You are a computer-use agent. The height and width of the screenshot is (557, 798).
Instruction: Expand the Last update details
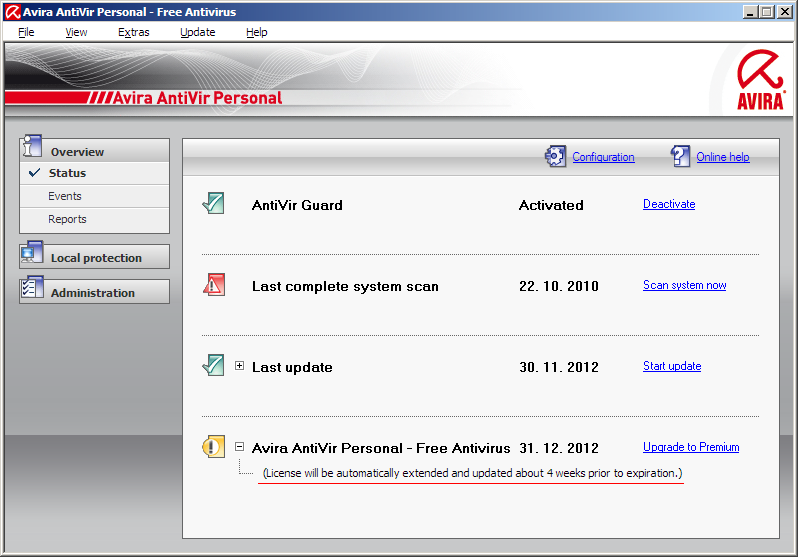click(x=240, y=366)
